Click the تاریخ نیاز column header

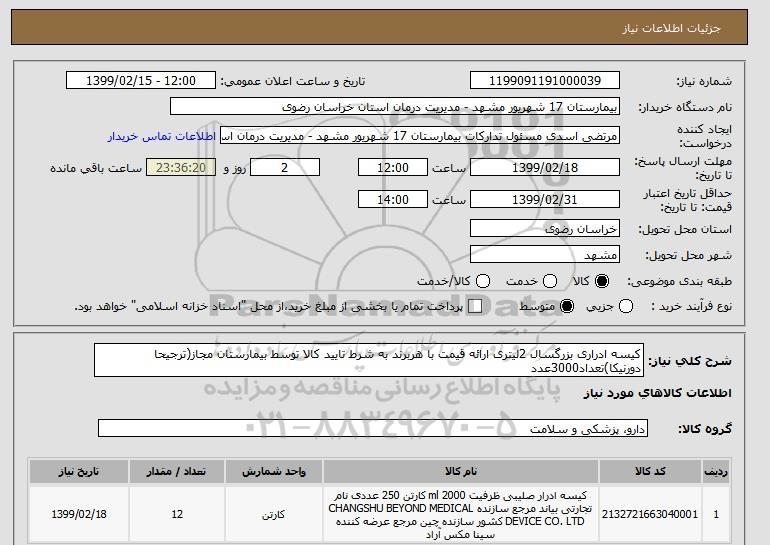[79, 471]
